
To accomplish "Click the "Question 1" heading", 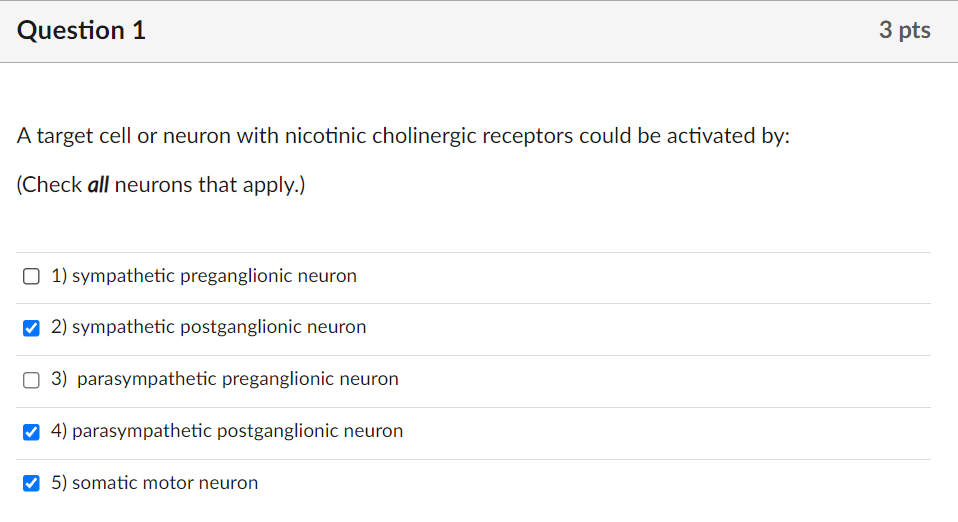I will coord(82,31).
